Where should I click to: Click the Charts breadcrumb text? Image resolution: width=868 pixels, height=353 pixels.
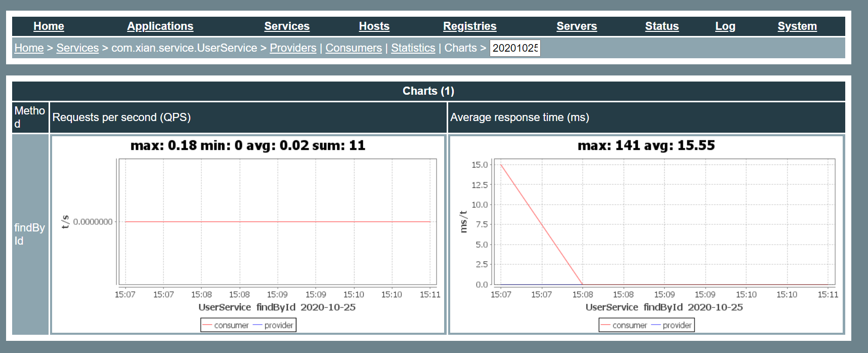(x=460, y=48)
